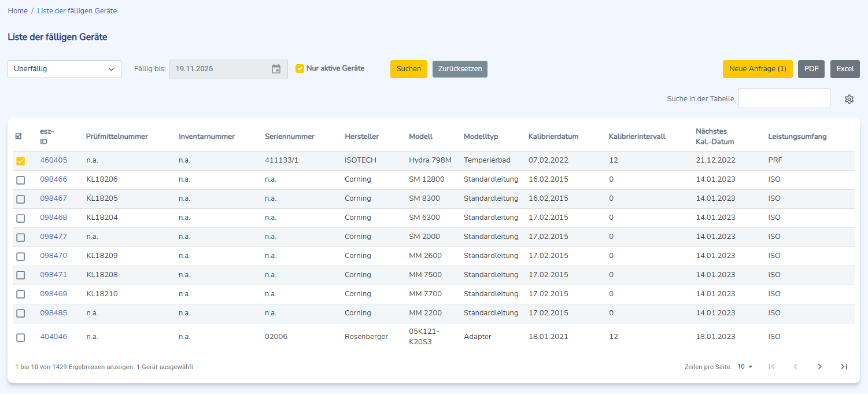Screen dimensions: 868x394
Task: Export the list with the Excel button
Action: (844, 69)
